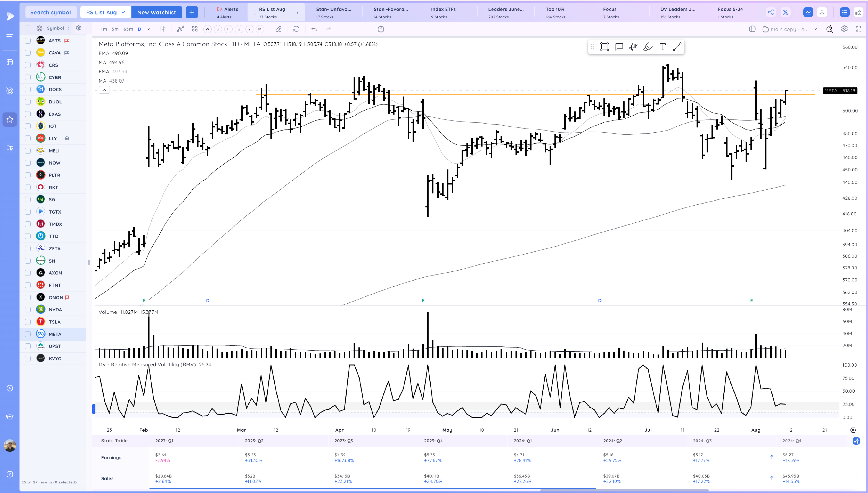868x493 pixels.
Task: Select the Text annotation tool
Action: click(x=662, y=47)
